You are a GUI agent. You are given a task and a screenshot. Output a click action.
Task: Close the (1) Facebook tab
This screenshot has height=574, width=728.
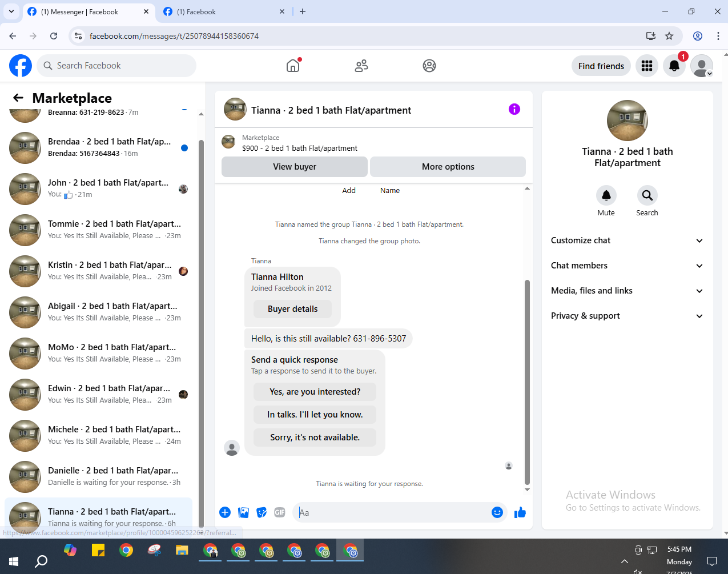[282, 11]
